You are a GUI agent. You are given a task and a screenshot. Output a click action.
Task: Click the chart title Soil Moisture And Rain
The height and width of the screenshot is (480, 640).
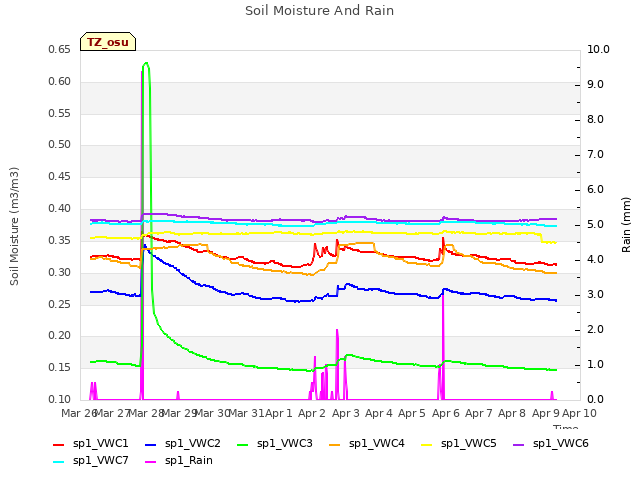coord(320,11)
